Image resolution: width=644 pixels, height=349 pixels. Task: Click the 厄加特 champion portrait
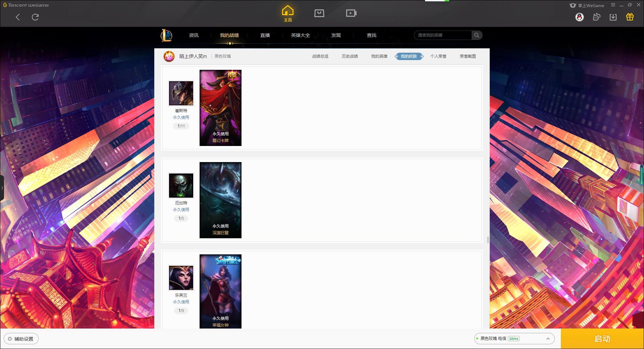[181, 186]
